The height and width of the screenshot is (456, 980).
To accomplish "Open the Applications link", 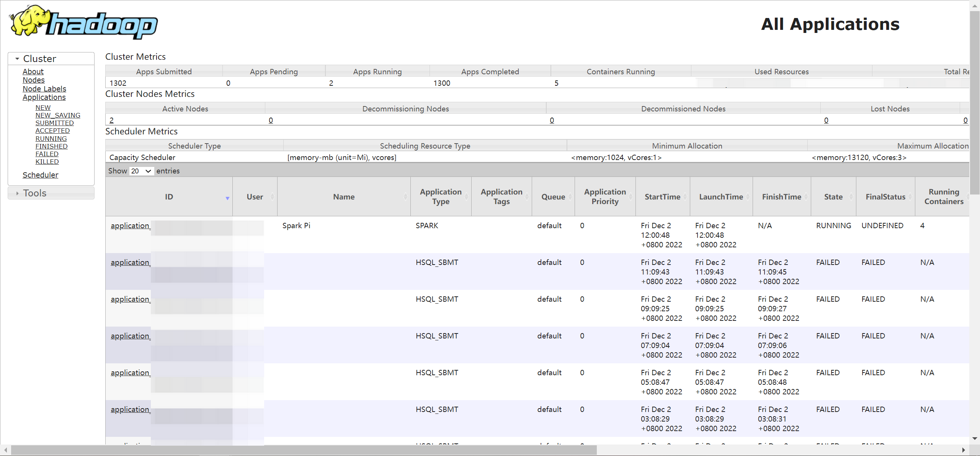I will pos(44,97).
